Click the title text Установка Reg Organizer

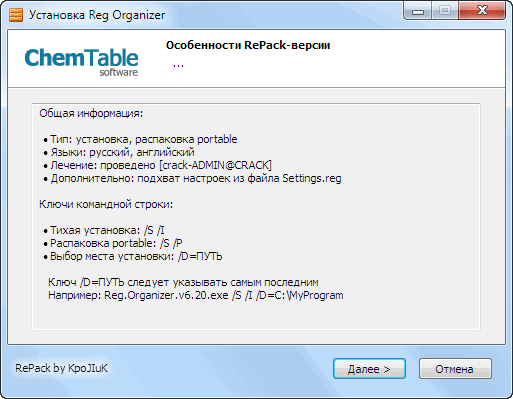click(97, 15)
